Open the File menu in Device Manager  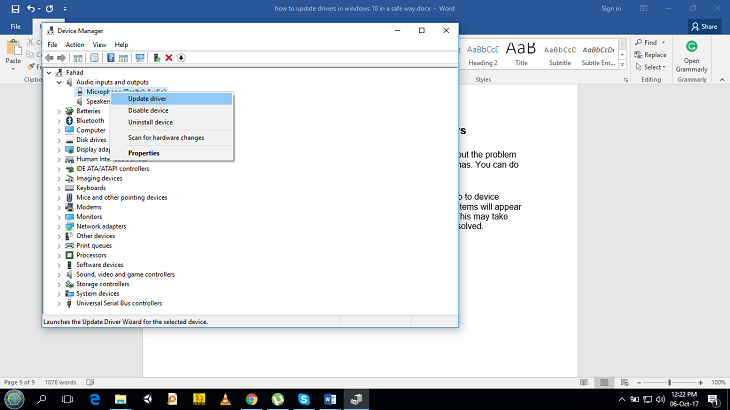[52, 45]
